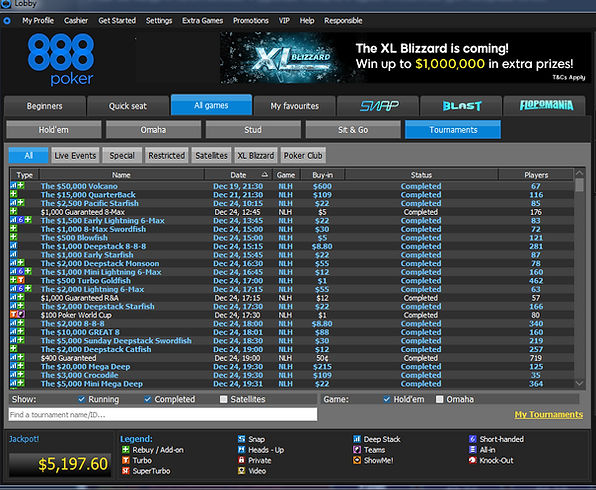Viewport: 596px width, 490px height.
Task: Open the Flopomania tab
Action: coord(546,106)
